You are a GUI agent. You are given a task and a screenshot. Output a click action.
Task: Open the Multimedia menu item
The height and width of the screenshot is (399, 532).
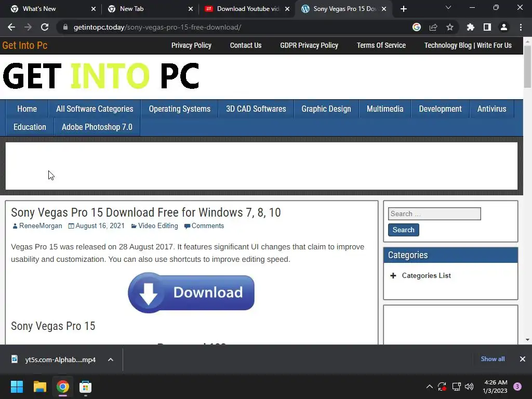point(385,109)
